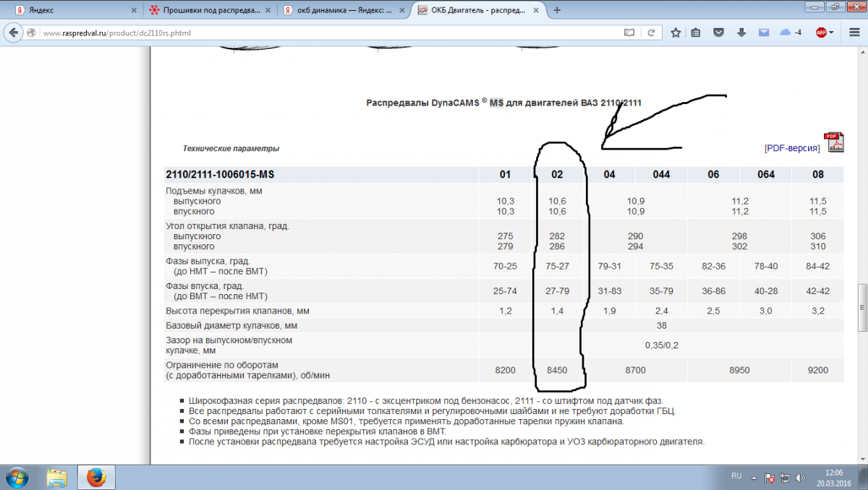Click column header 01

505,175
